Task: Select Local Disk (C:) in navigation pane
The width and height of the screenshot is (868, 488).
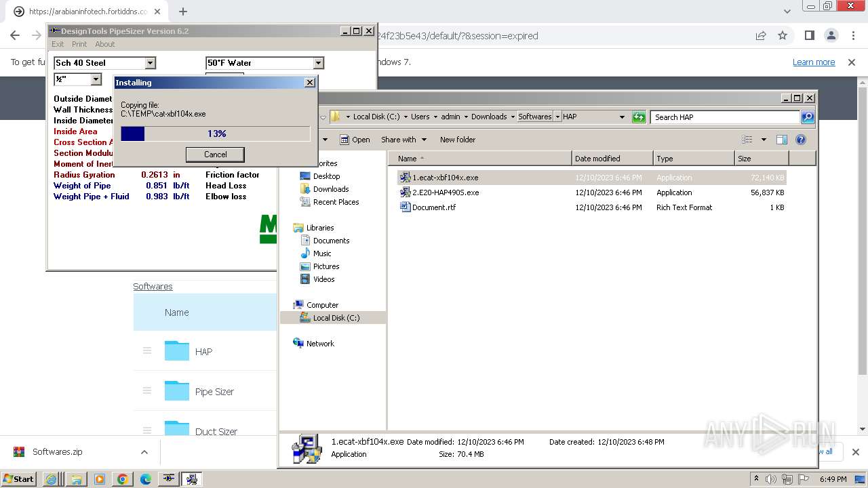Action: click(336, 318)
